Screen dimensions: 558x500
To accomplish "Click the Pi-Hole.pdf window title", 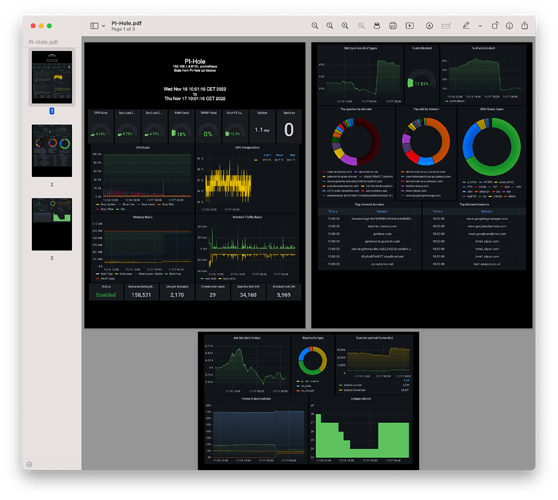I will [x=127, y=23].
